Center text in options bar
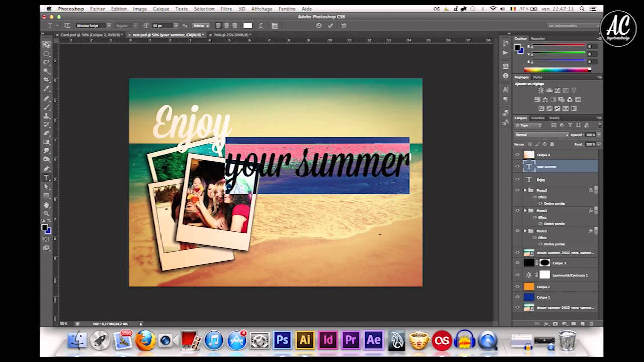644x362 pixels. point(226,25)
